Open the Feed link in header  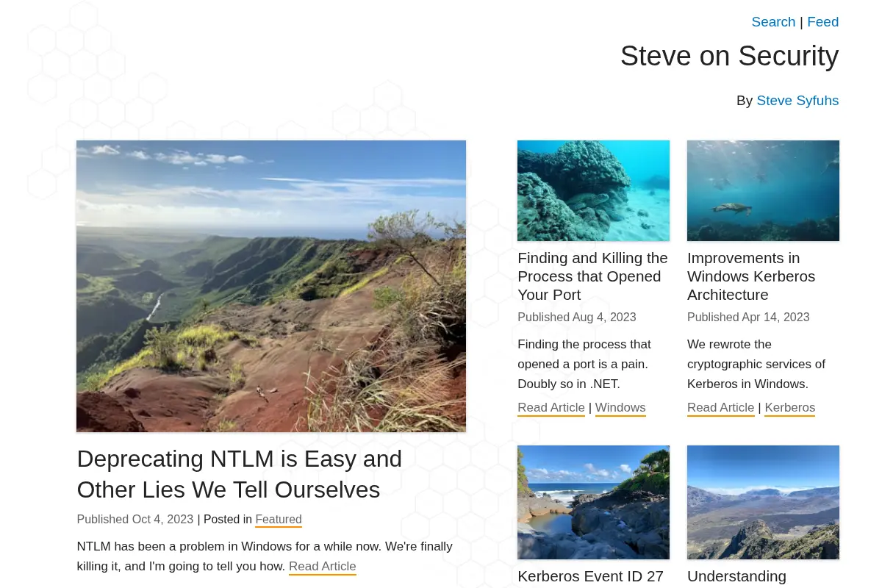coord(822,22)
